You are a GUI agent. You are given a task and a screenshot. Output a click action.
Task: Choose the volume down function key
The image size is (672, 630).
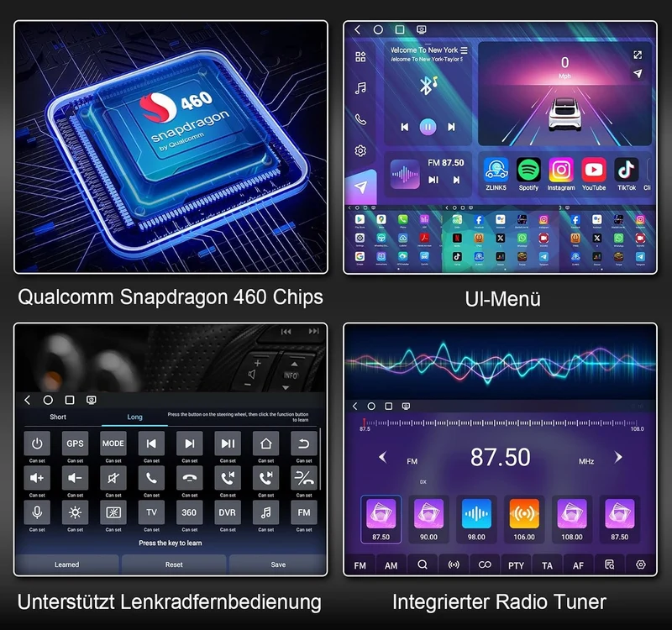point(75,478)
